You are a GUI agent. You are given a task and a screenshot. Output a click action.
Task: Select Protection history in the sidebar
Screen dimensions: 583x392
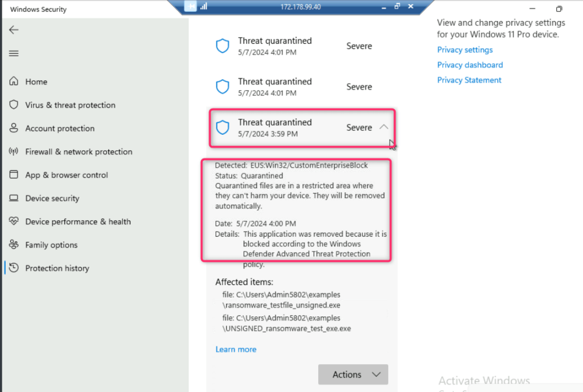coord(57,269)
